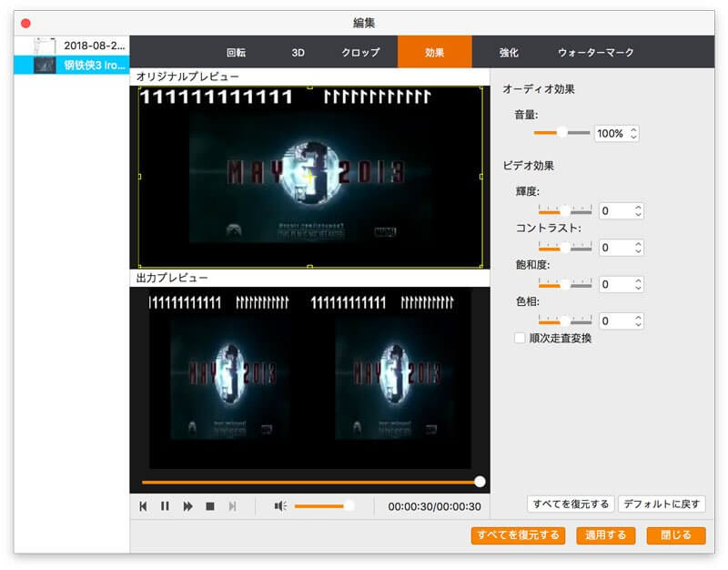Screen dimensions: 728x570
Task: Switch to the 3D tab
Action: pos(298,53)
